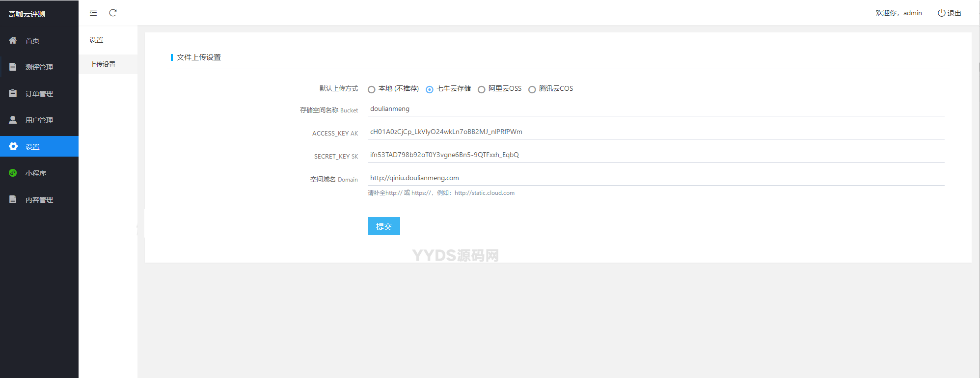980x378 pixels.
Task: Select 本地 (不推荐) upload radio option
Action: (x=372, y=89)
